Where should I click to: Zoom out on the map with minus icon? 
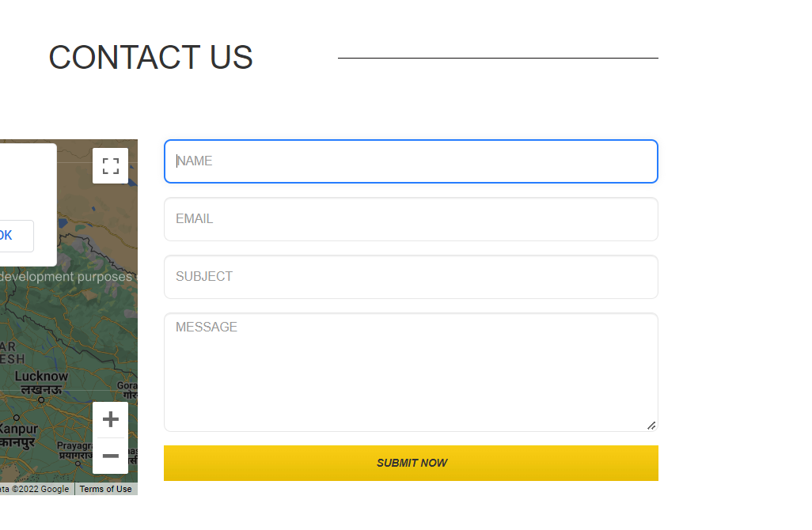[x=110, y=456]
